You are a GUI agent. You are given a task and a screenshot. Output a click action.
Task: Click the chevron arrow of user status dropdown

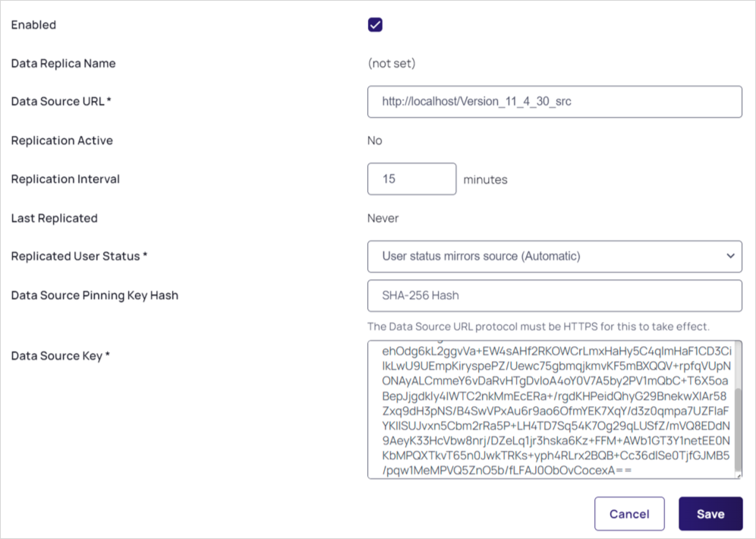pos(730,257)
